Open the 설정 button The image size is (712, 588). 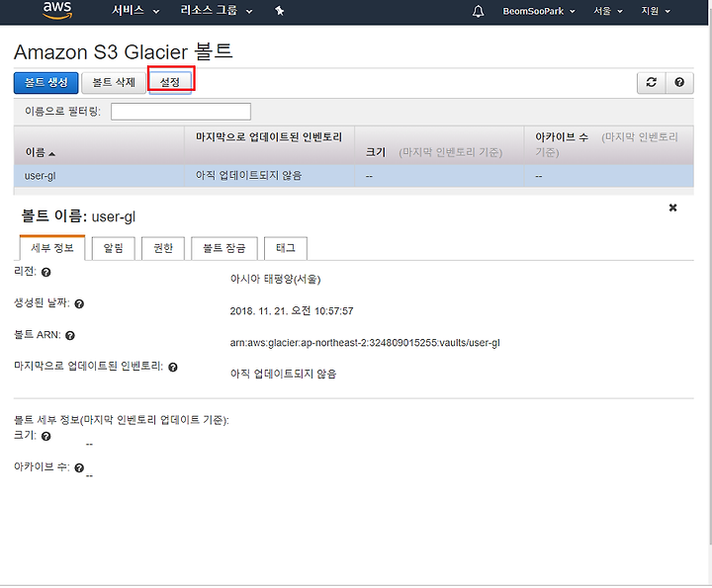pyautogui.click(x=170, y=83)
